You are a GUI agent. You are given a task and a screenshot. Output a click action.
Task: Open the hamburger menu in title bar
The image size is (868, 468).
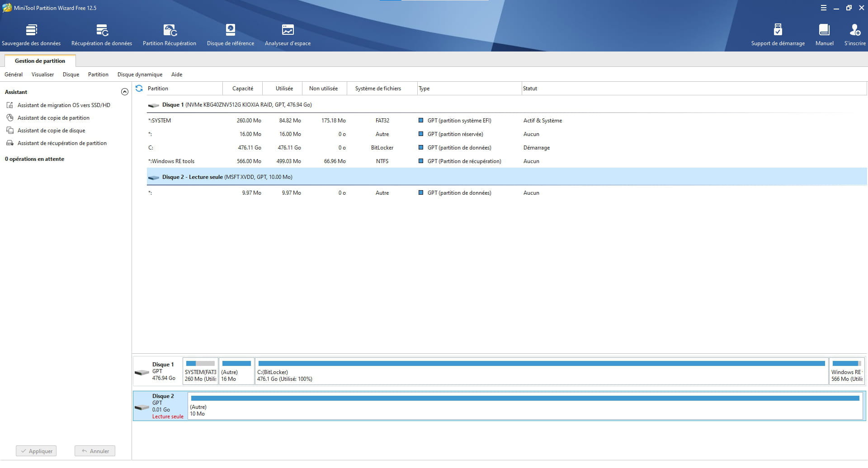tap(823, 8)
